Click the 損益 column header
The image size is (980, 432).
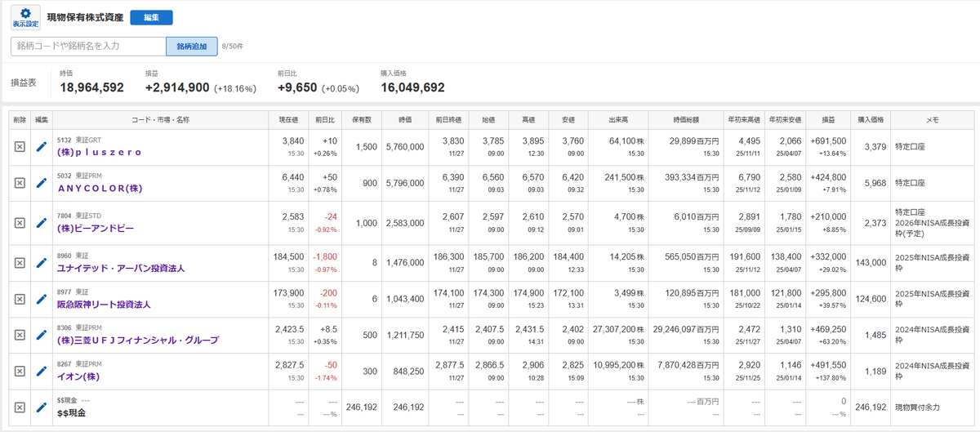pyautogui.click(x=829, y=120)
